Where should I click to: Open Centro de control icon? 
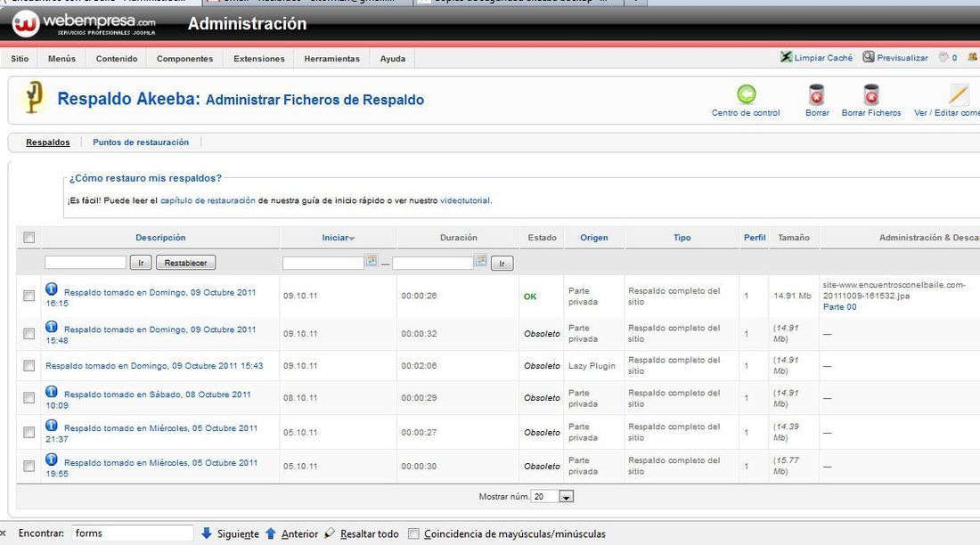click(x=746, y=94)
